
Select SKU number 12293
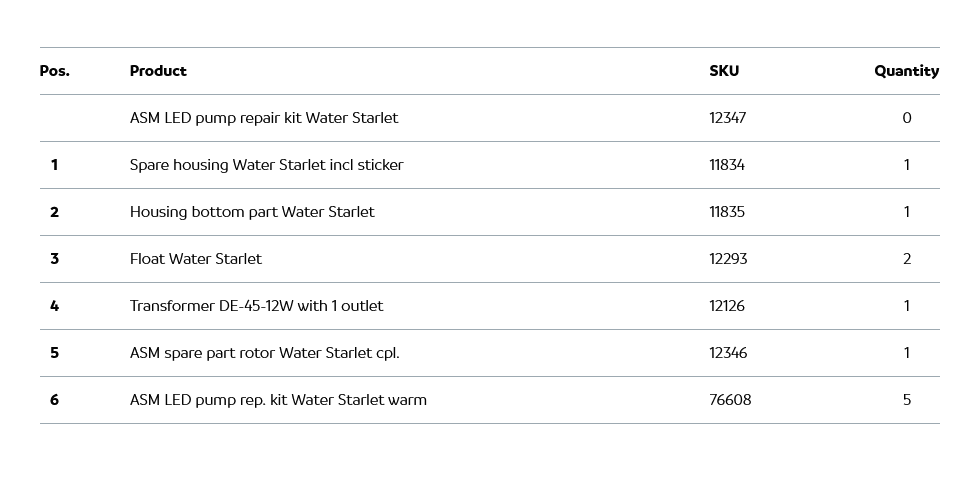(728, 259)
